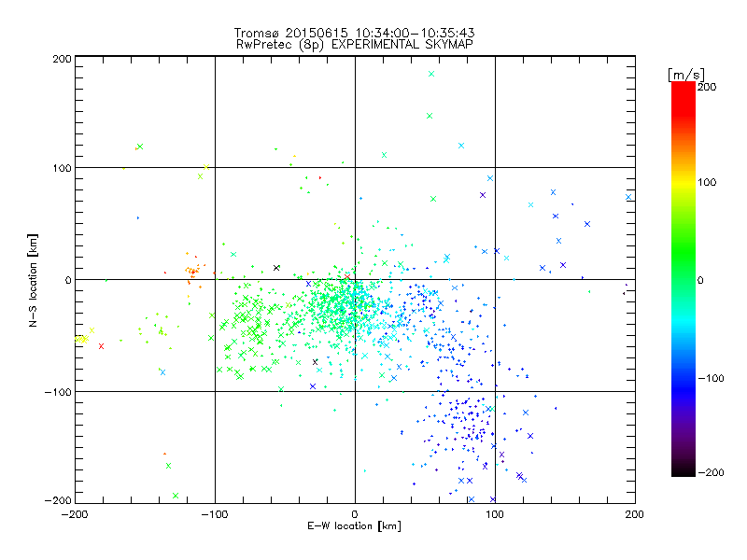The height and width of the screenshot is (560, 747).
Task: Click the '[m/s]' colorbar unit label
Action: click(685, 75)
